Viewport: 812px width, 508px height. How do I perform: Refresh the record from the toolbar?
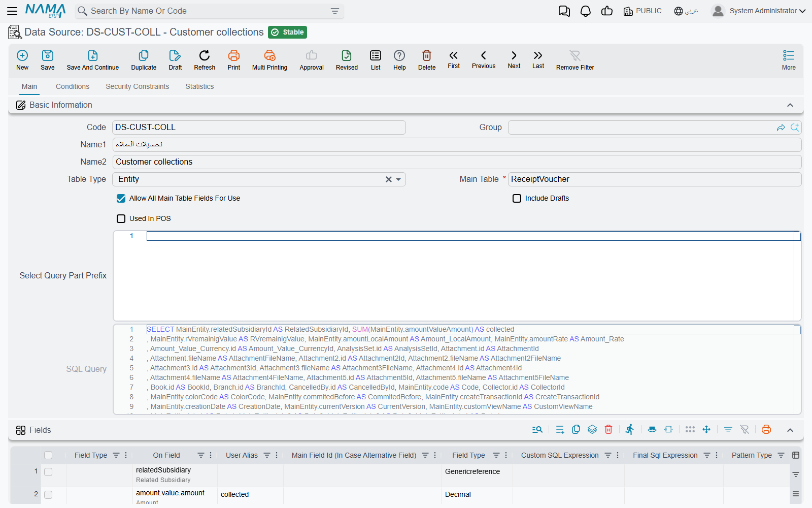(x=205, y=59)
